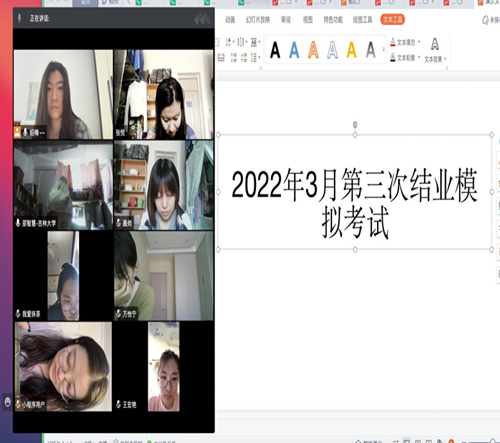
Task: Expand the text style gallery more arrow
Action: click(384, 50)
